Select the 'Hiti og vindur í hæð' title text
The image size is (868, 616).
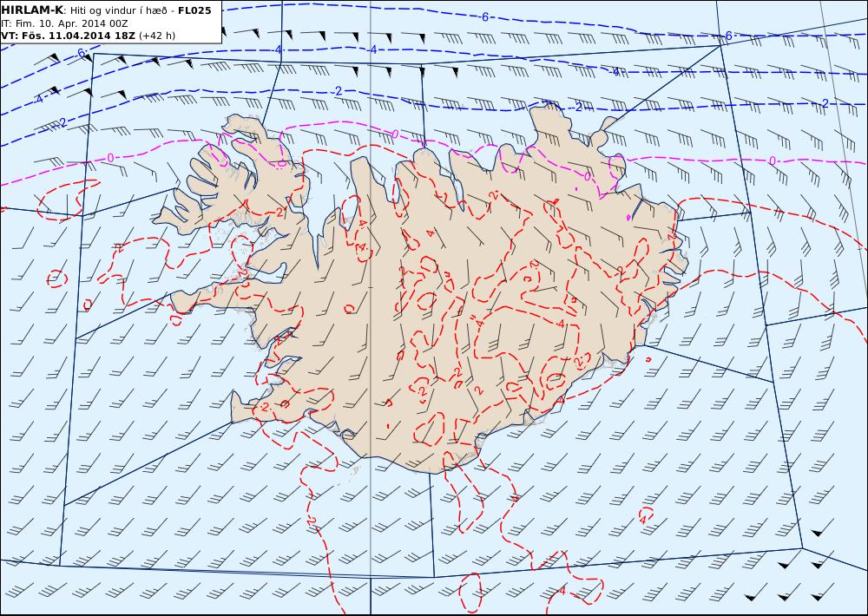[118, 10]
